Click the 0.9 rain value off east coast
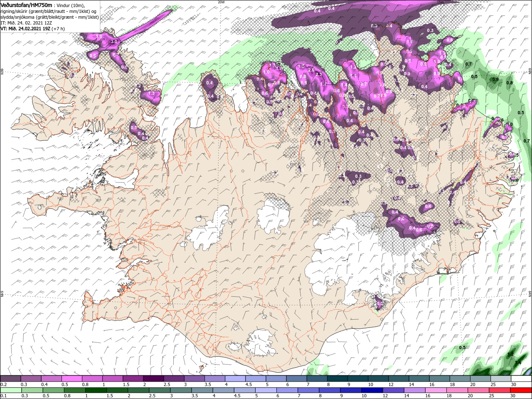Viewport: 532px width, 399px height. click(x=495, y=79)
